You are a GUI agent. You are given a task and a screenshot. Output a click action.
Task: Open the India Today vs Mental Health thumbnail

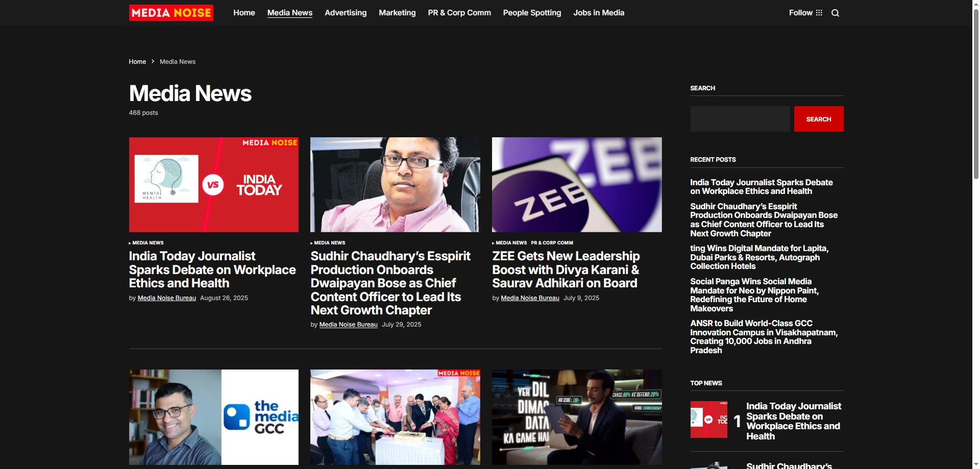tap(214, 185)
